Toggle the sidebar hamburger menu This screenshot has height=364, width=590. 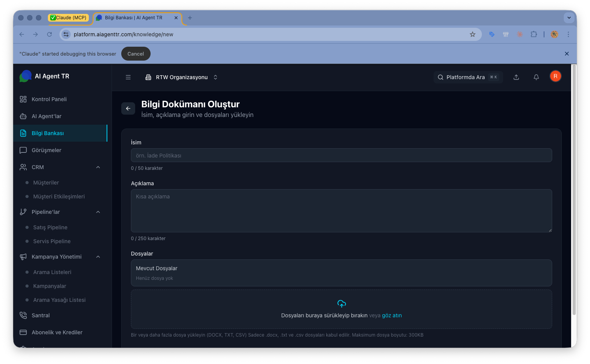(128, 77)
